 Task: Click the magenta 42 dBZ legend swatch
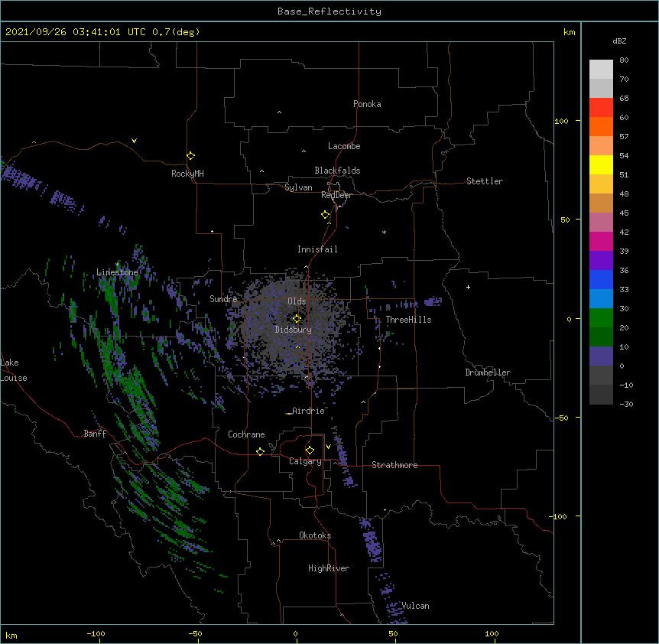(601, 241)
